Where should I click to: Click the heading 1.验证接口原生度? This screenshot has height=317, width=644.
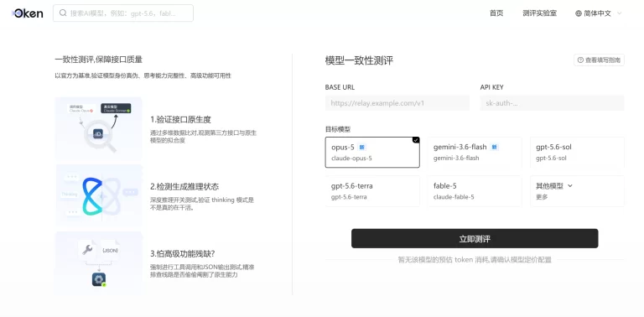pos(180,119)
